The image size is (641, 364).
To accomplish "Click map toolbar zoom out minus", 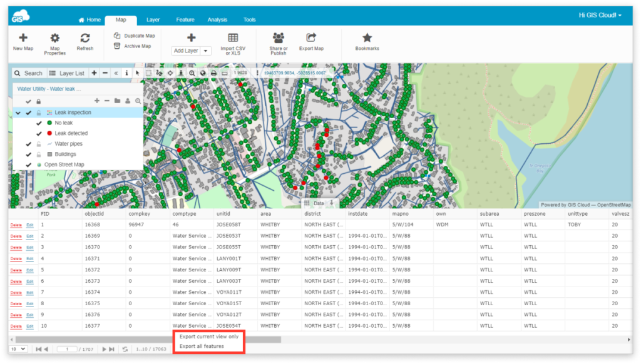I will (105, 73).
